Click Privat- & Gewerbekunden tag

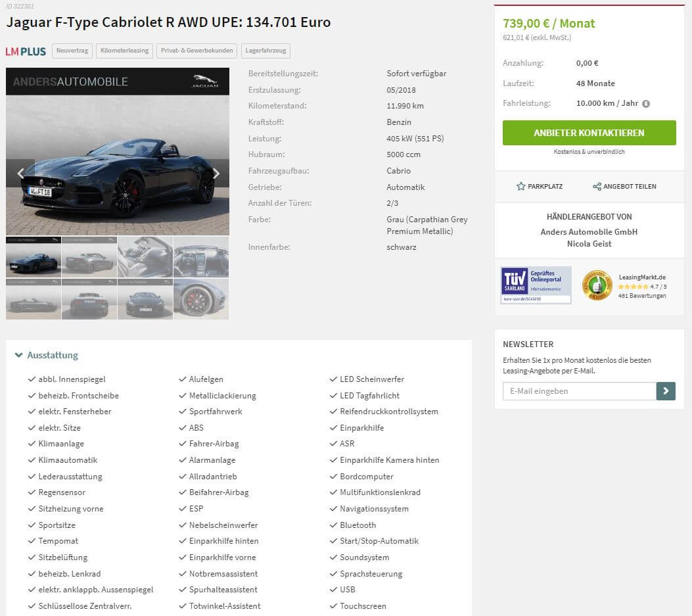click(197, 51)
